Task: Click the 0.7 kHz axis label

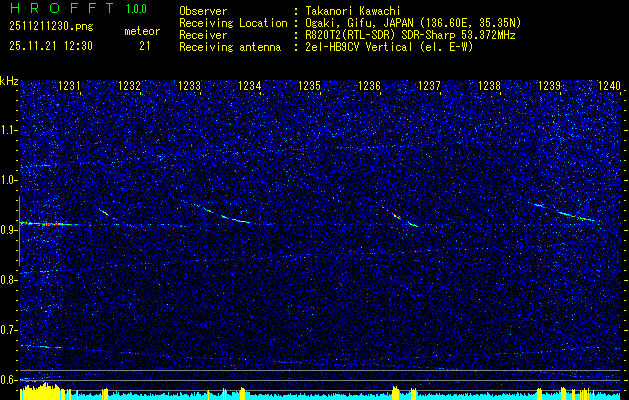Action: [7, 330]
